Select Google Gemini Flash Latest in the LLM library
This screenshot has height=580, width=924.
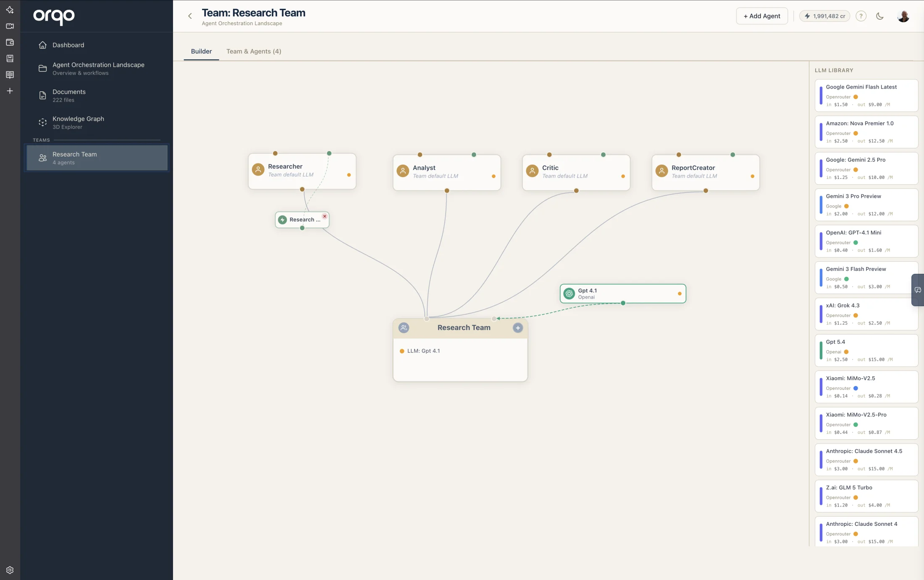click(866, 95)
